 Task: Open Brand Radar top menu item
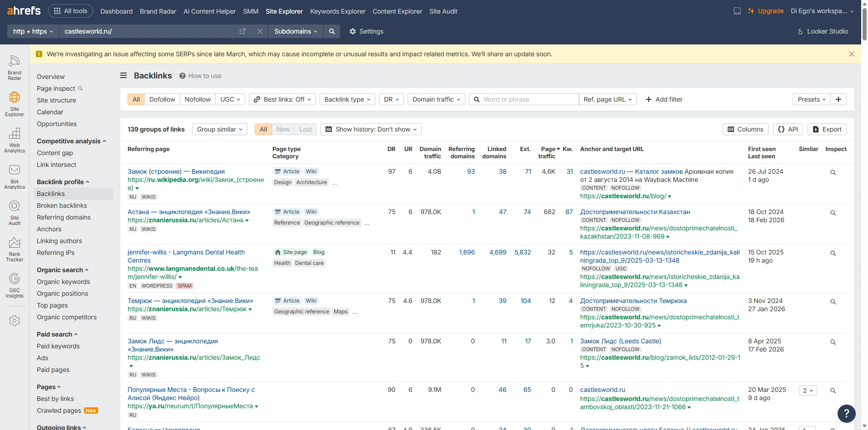click(158, 11)
